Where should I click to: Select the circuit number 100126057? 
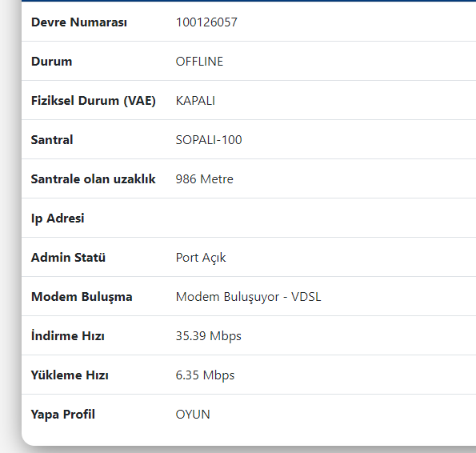[x=206, y=22]
